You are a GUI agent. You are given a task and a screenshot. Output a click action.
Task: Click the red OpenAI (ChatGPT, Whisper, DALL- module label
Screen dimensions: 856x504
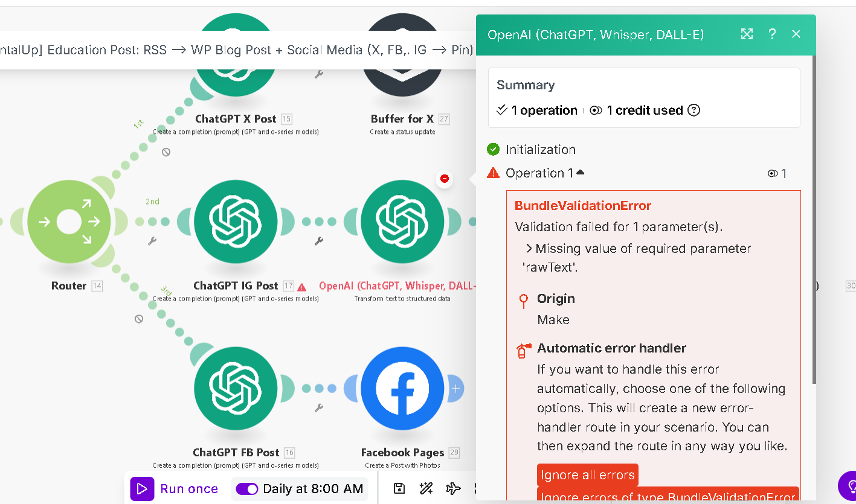tap(397, 285)
